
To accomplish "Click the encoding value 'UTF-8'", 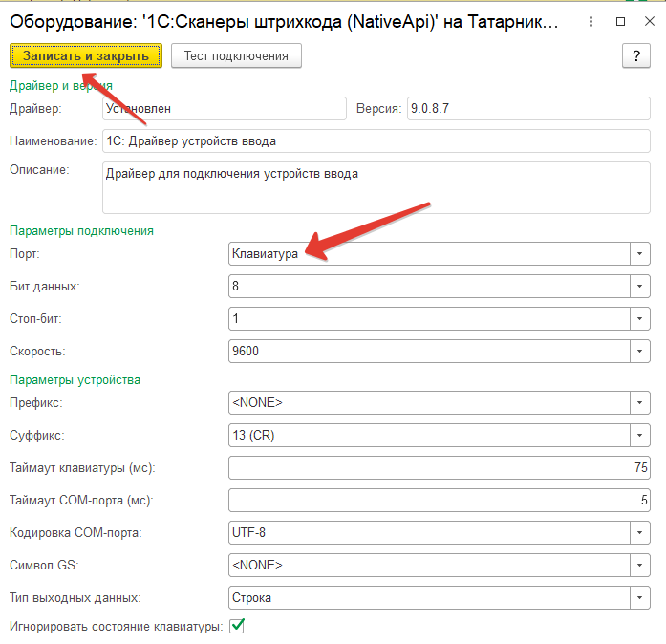I will [x=248, y=532].
